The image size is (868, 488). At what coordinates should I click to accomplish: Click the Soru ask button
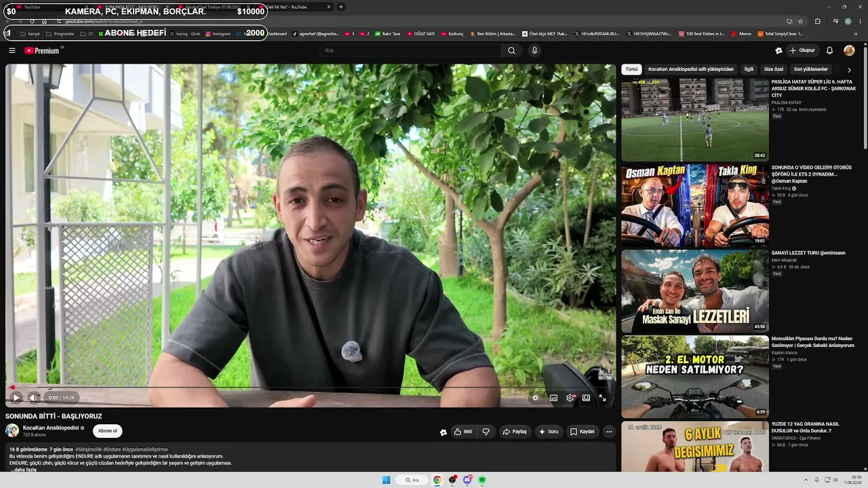(x=548, y=432)
